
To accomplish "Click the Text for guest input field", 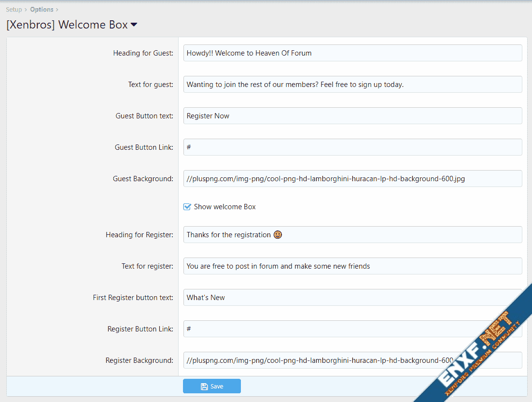I will (352, 85).
